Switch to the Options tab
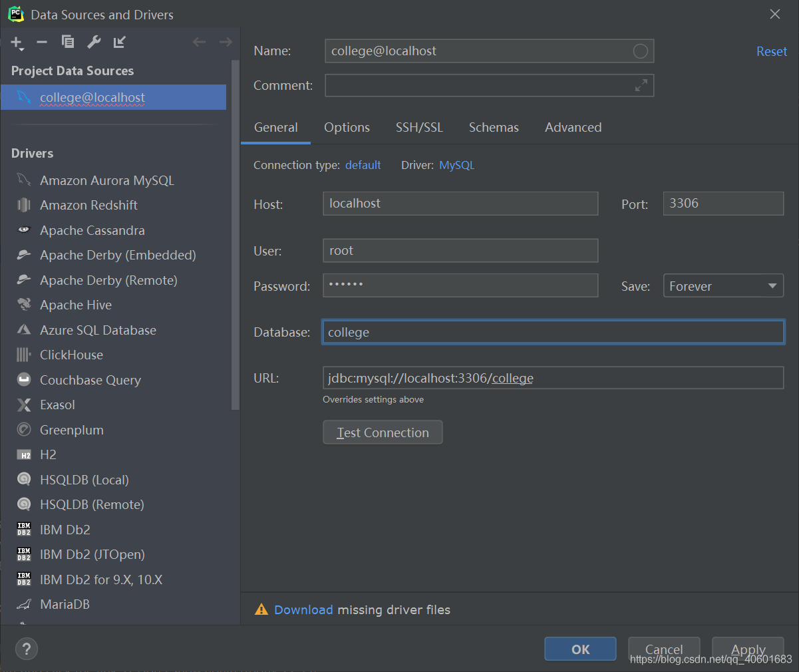Image resolution: width=799 pixels, height=672 pixels. (347, 127)
